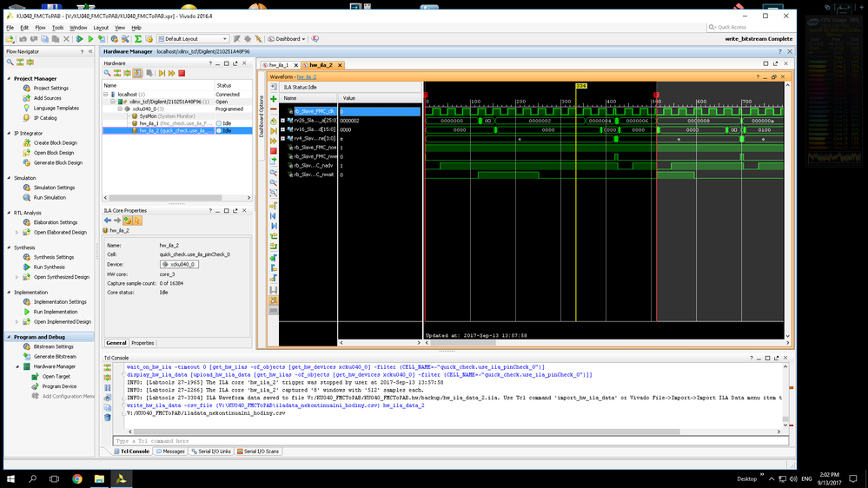868x488 pixels.
Task: Select the rb_Slave_FMC_noe signal row
Action: [x=315, y=148]
